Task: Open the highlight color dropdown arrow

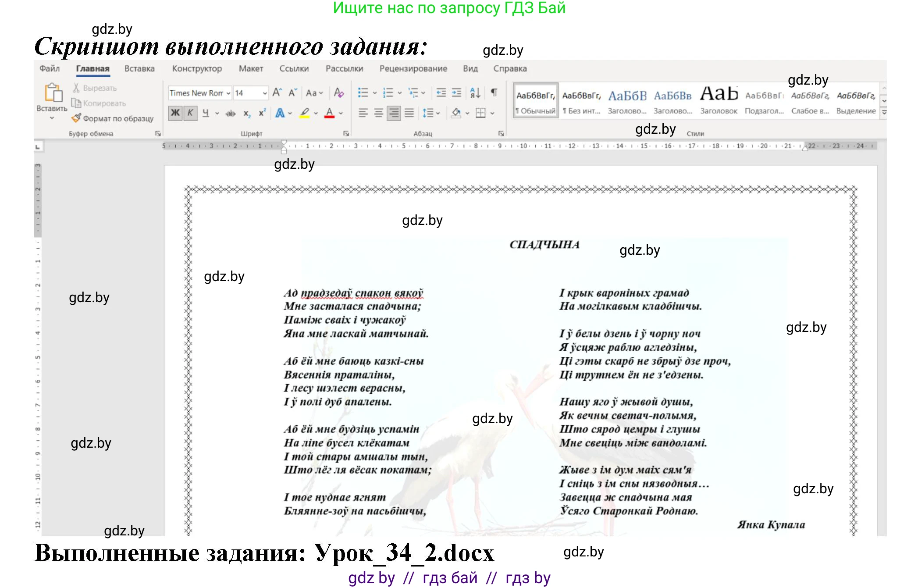Action: pos(316,113)
